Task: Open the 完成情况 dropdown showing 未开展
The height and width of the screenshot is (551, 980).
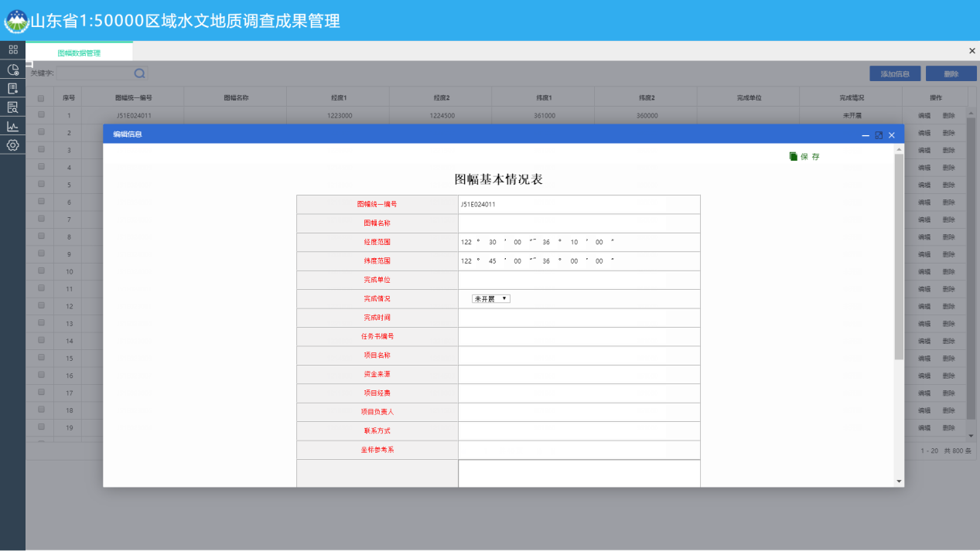Action: [490, 298]
